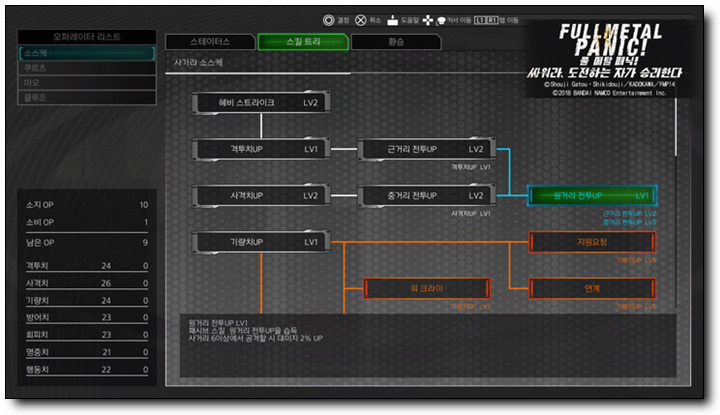Screen dimensions: 720x415
Task: Click the touchpad help (도움말) icon
Action: point(393,20)
